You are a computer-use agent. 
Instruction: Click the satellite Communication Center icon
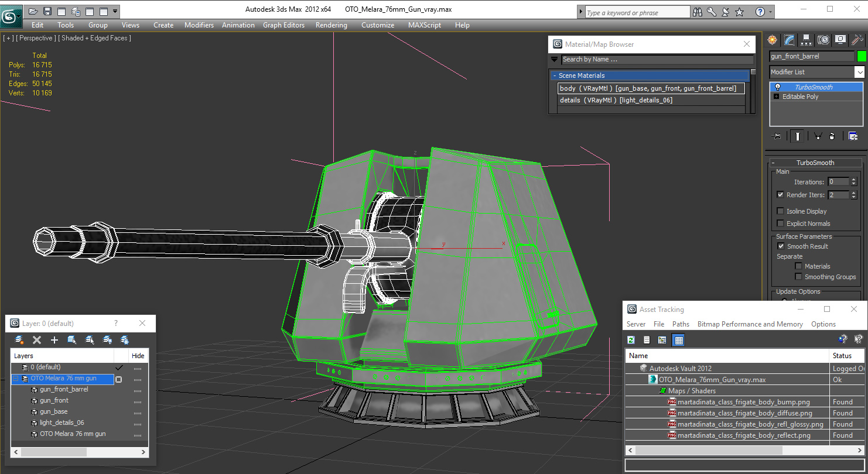[x=725, y=12]
